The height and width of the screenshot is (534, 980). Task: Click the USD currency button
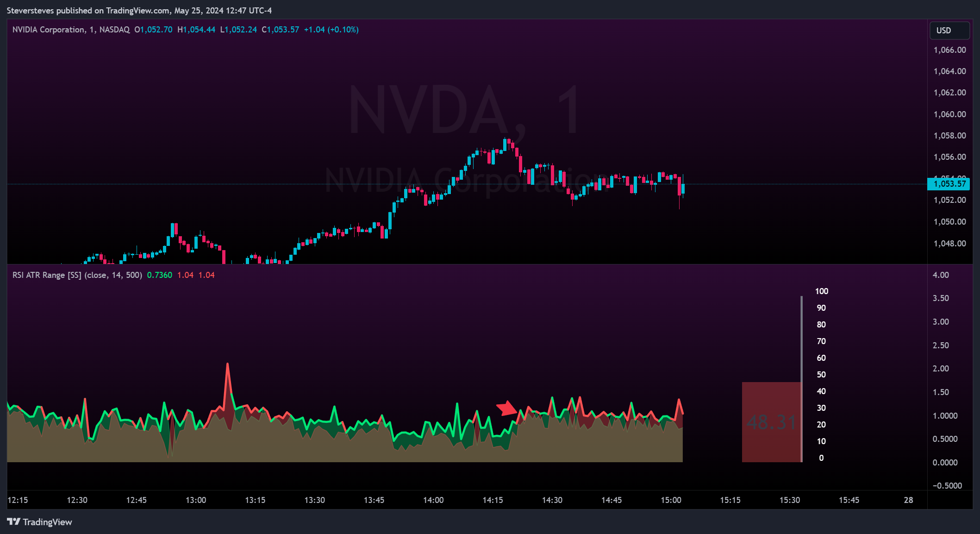tap(949, 31)
